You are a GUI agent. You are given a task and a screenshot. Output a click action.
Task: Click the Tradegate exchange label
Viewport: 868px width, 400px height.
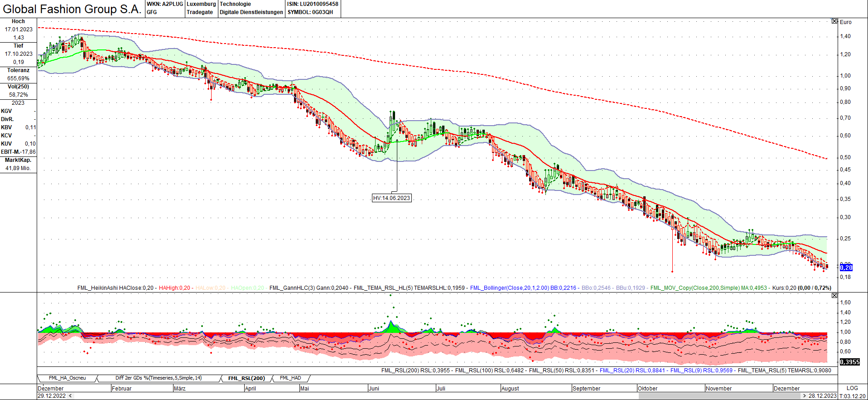pos(200,12)
